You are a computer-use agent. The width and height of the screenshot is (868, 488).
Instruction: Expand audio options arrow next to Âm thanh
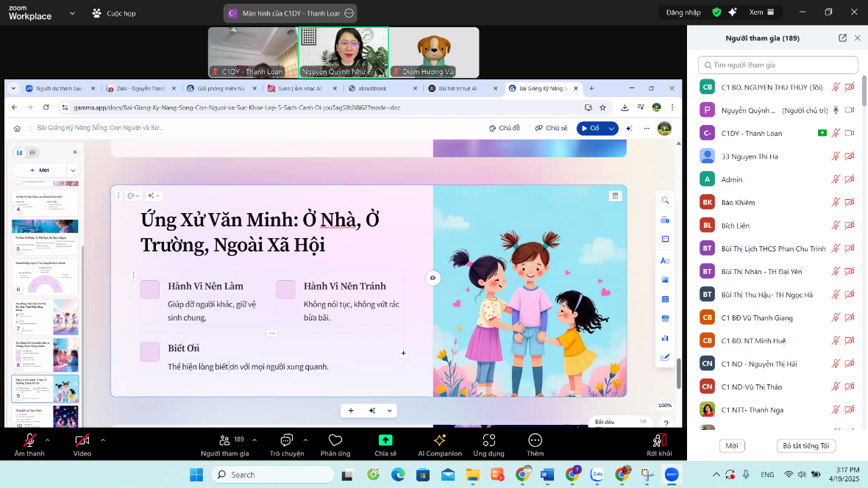(48, 440)
